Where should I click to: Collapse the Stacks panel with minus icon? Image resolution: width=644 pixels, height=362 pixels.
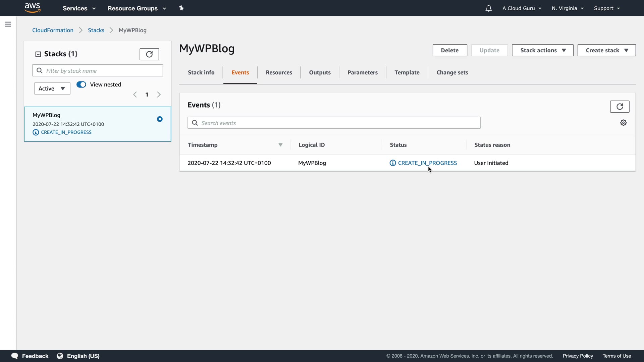click(38, 54)
